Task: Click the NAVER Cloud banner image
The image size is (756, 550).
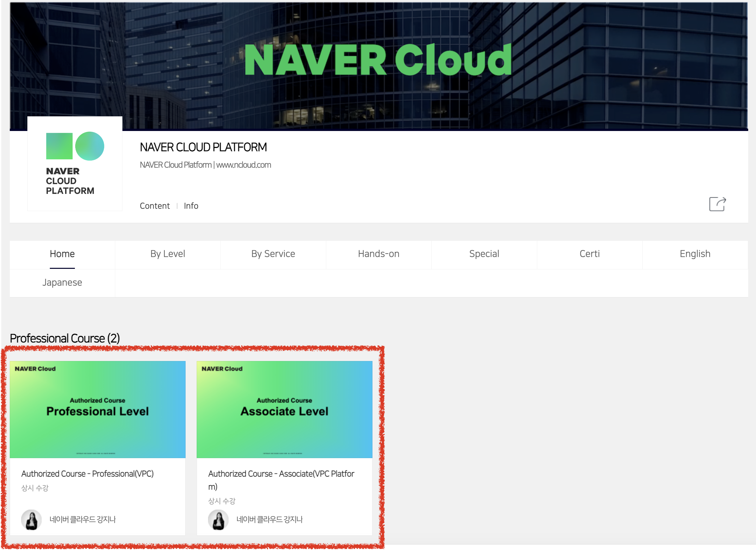Action: (x=378, y=60)
